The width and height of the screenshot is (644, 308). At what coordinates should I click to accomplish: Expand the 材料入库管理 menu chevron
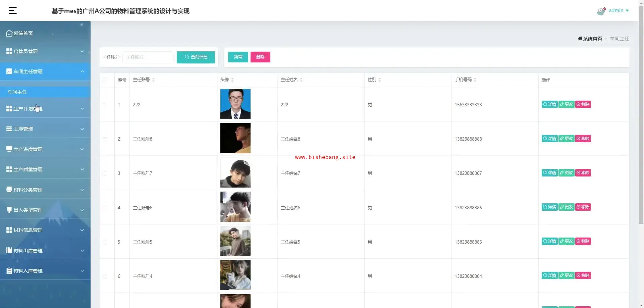82,271
